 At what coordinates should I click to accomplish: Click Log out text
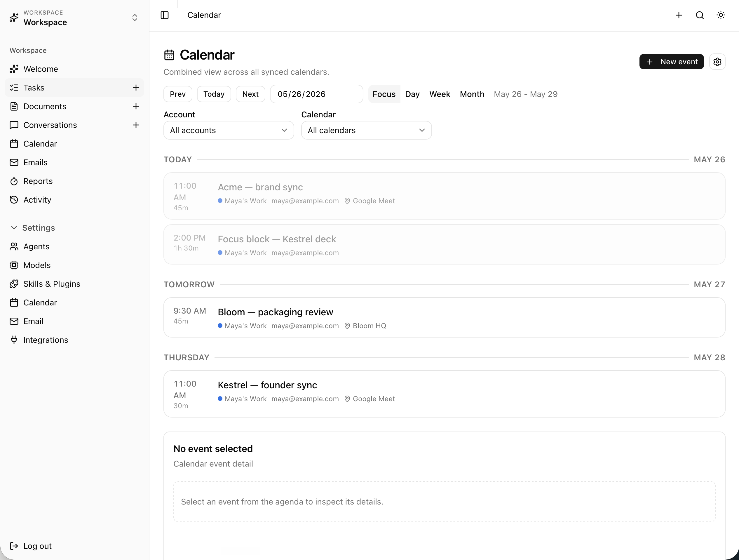[x=37, y=546]
